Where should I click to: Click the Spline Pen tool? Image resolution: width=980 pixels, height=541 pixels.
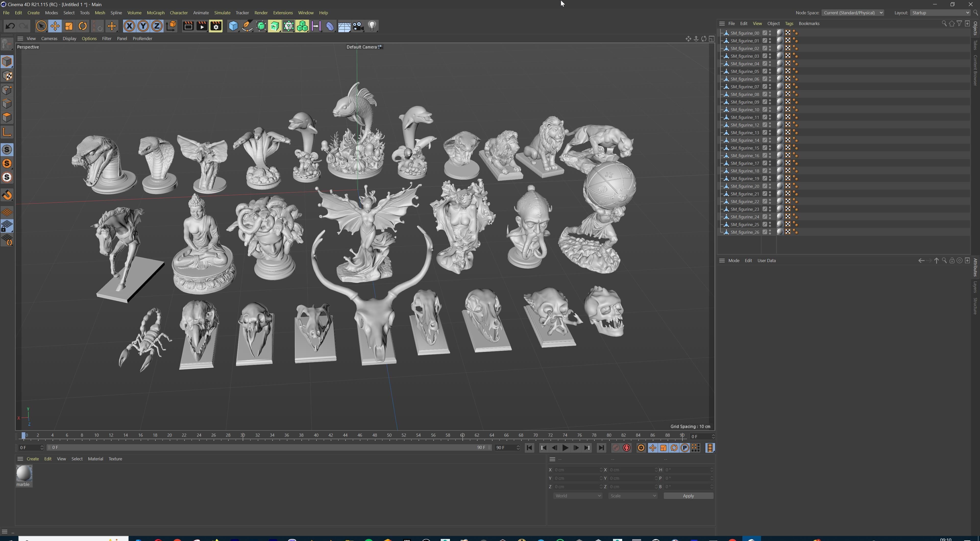pos(247,26)
